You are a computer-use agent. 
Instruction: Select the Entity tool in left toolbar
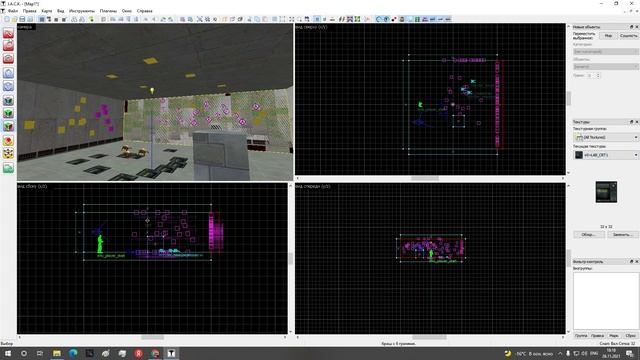8,73
